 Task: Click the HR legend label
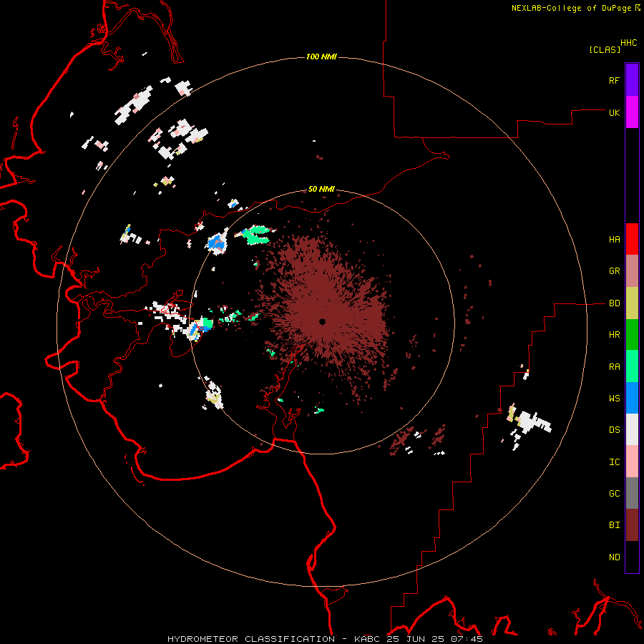tap(615, 335)
